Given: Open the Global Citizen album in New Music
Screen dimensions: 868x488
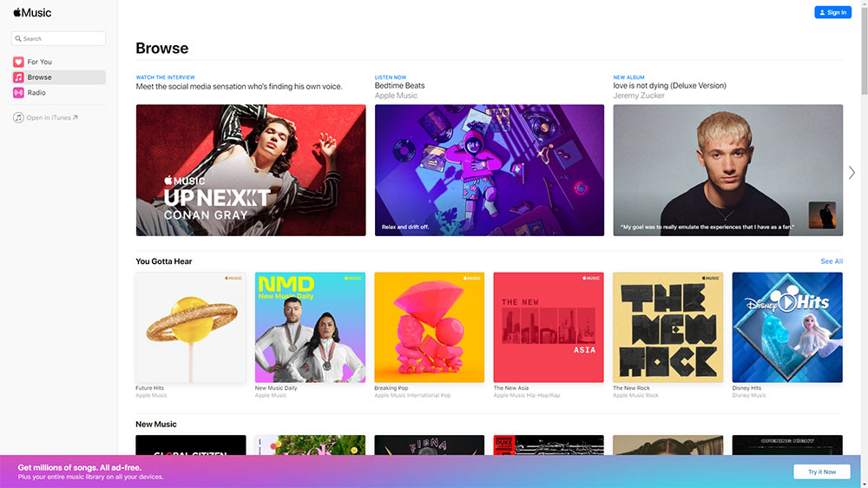Looking at the screenshot, I should pyautogui.click(x=191, y=445).
